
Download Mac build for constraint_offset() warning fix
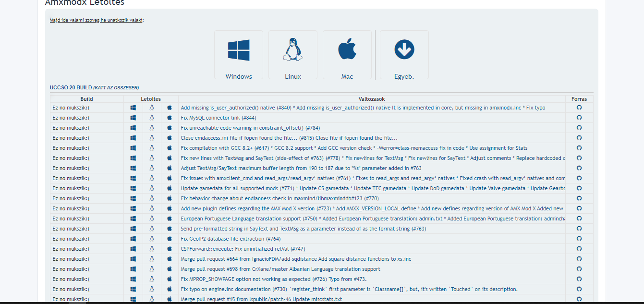tap(170, 128)
